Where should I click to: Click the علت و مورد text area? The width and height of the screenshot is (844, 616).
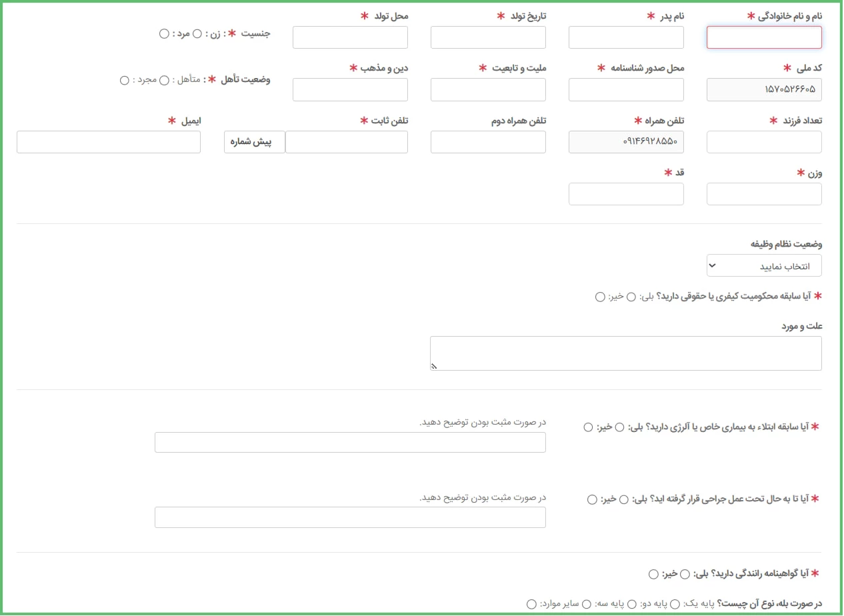(625, 353)
